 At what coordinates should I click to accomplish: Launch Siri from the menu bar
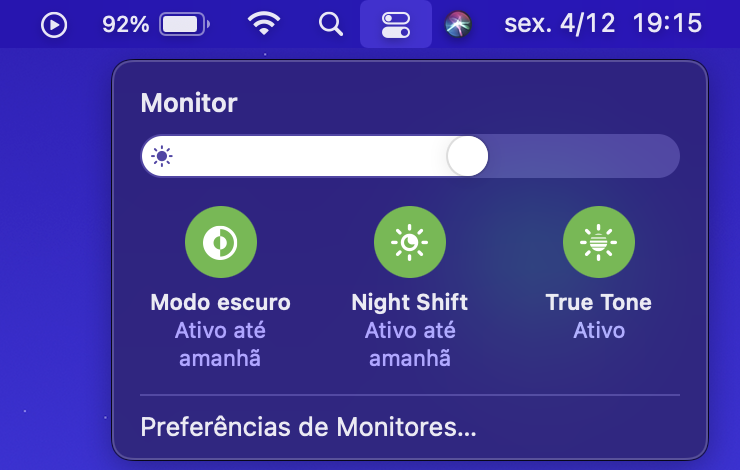(x=458, y=24)
